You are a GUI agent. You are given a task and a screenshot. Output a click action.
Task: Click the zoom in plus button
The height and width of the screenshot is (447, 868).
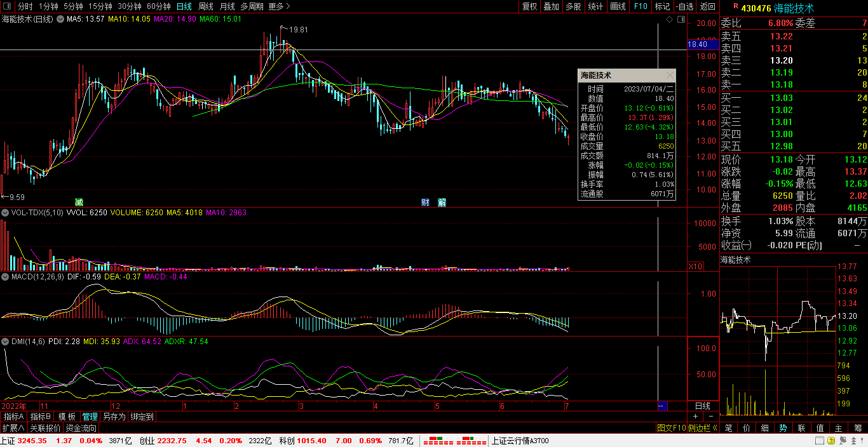695,417
